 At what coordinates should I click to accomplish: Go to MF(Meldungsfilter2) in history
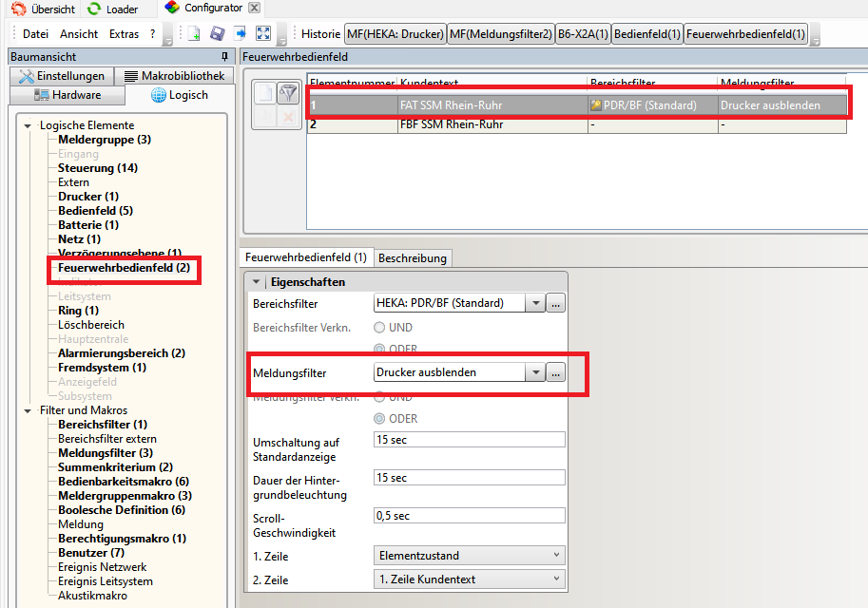click(501, 34)
